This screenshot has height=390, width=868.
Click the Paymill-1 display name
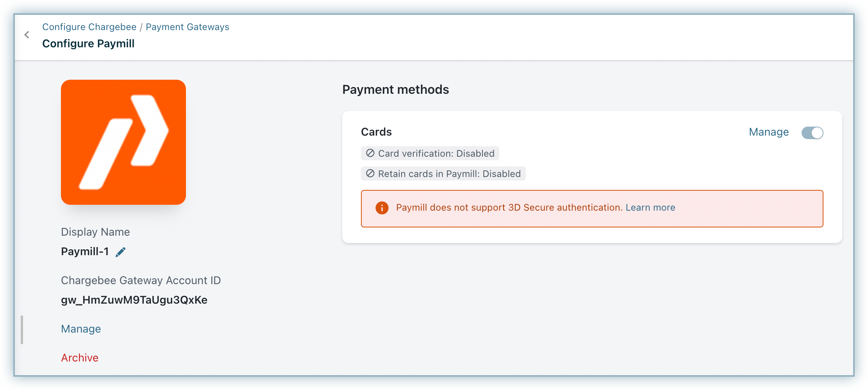[x=85, y=252]
